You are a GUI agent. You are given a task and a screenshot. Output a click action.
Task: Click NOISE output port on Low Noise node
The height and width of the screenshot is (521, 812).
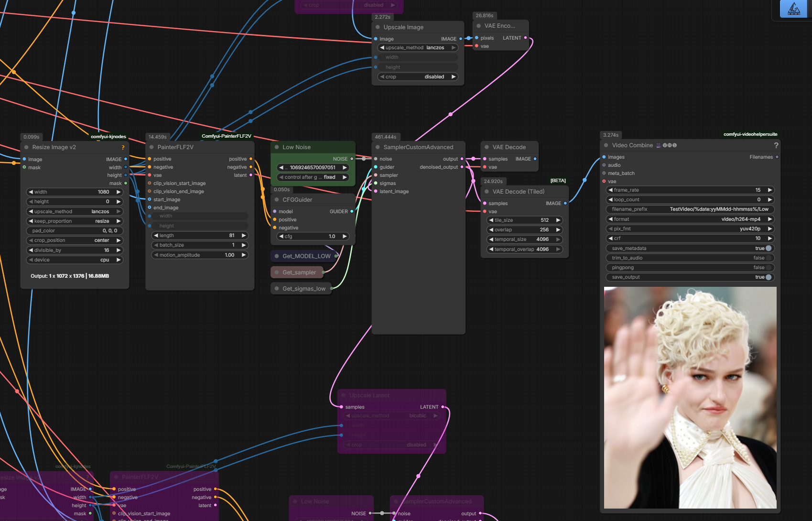pos(352,159)
